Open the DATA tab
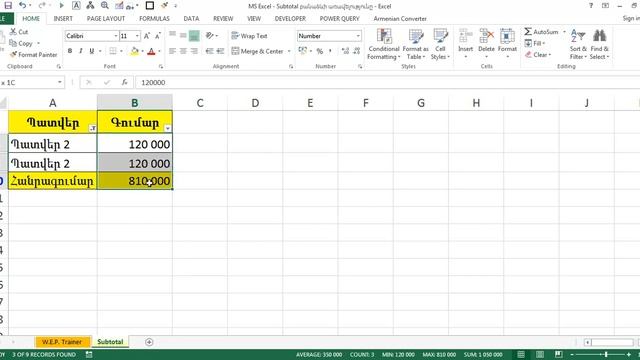The height and width of the screenshot is (360, 640). tap(191, 19)
